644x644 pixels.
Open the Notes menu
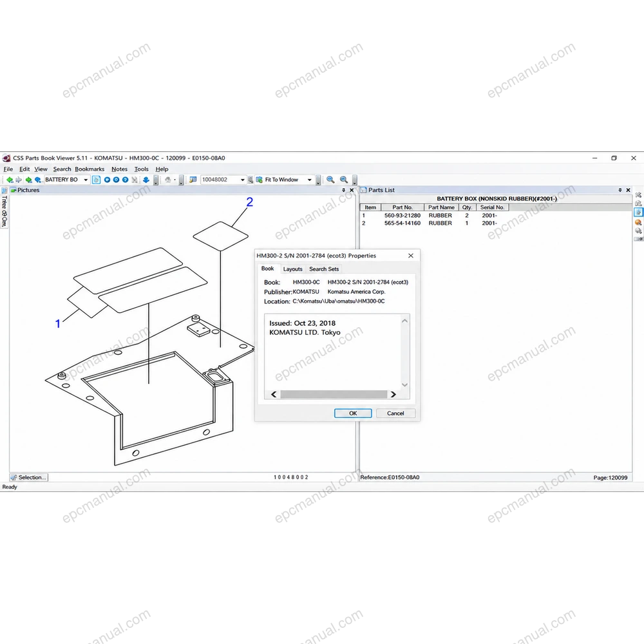(x=120, y=169)
